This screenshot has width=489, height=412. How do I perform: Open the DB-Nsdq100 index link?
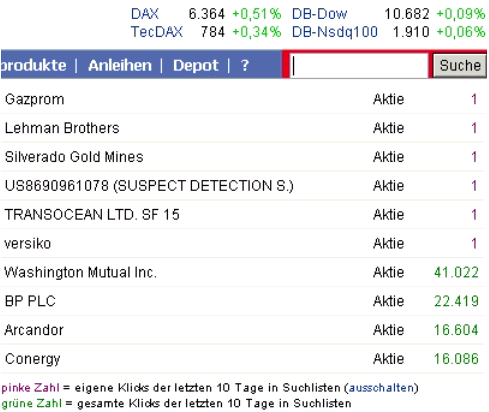(335, 32)
